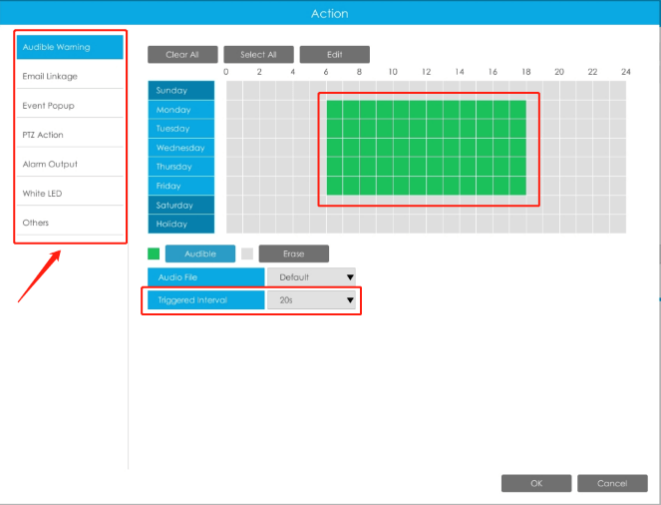Select the Others tab
Screen dimensions: 661x505
[70, 223]
